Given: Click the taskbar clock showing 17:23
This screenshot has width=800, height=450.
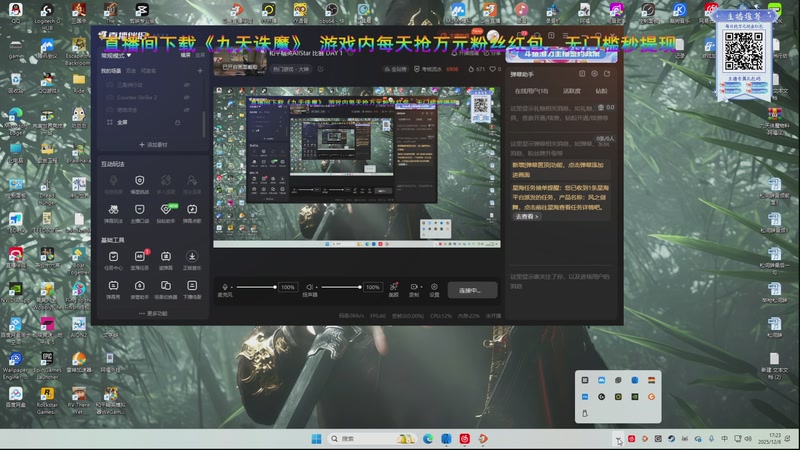Looking at the screenshot, I should click(770, 439).
